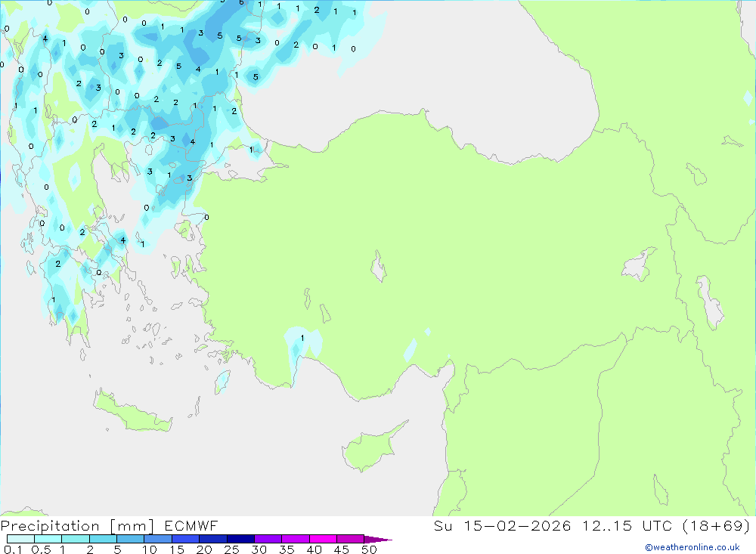Click the '[mm]' unit label

132,526
